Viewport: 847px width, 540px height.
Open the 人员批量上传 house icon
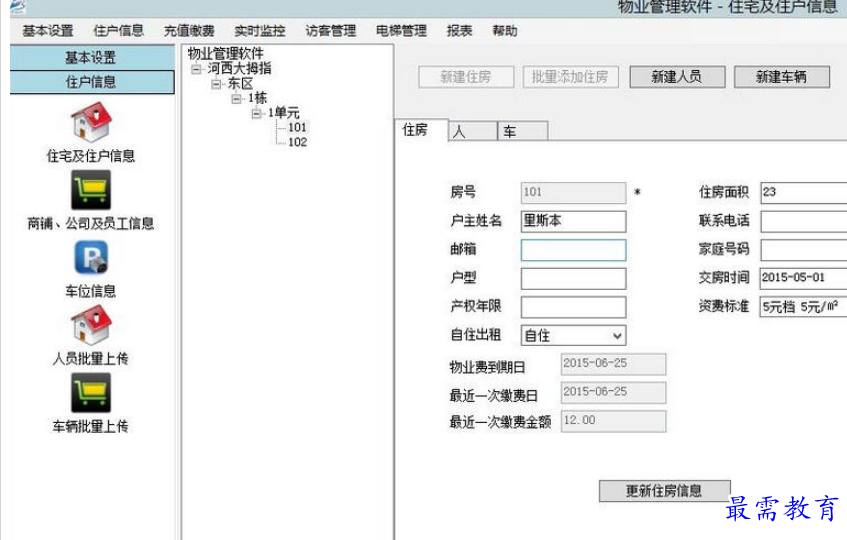tap(91, 325)
